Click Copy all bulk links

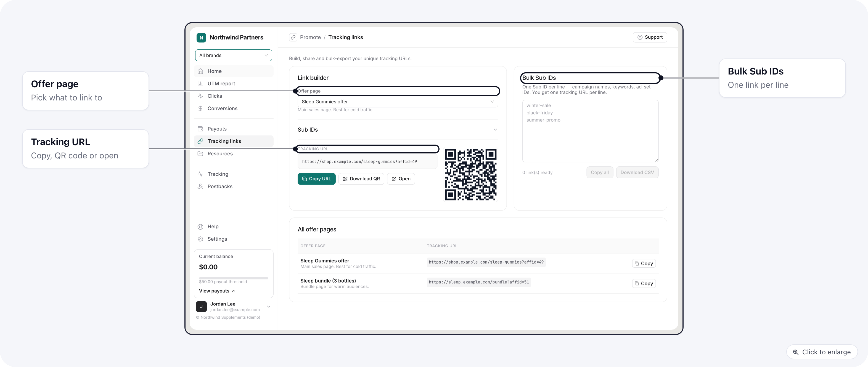599,172
